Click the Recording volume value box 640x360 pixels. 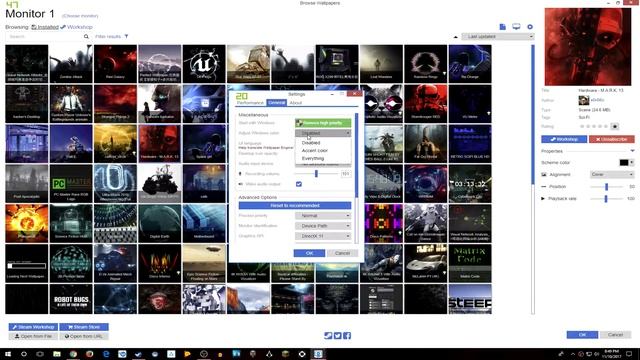[346, 174]
